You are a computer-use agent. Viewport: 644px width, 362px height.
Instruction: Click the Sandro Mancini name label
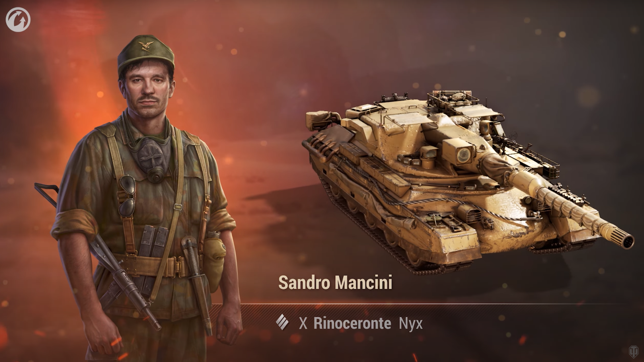[335, 282]
